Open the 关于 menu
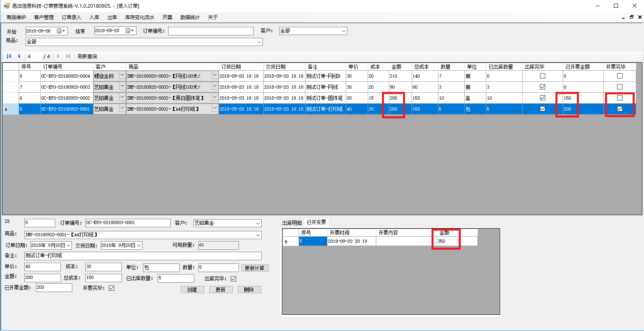 coord(213,17)
